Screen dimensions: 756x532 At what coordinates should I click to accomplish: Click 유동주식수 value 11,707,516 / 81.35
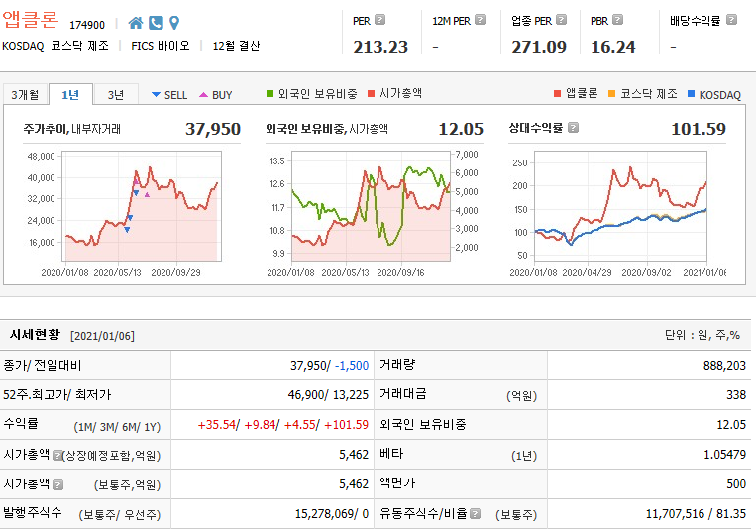696,514
